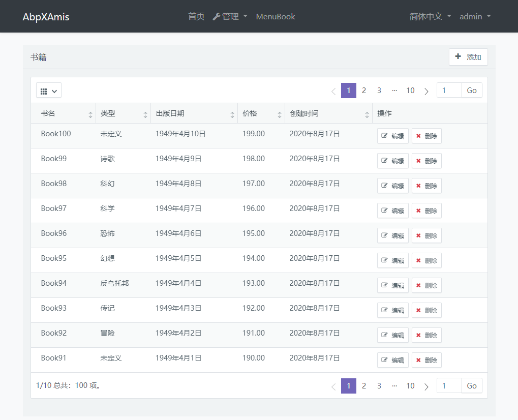Viewport: 518px width, 420px height.
Task: Delete Book100 with 删除 button
Action: tap(426, 136)
